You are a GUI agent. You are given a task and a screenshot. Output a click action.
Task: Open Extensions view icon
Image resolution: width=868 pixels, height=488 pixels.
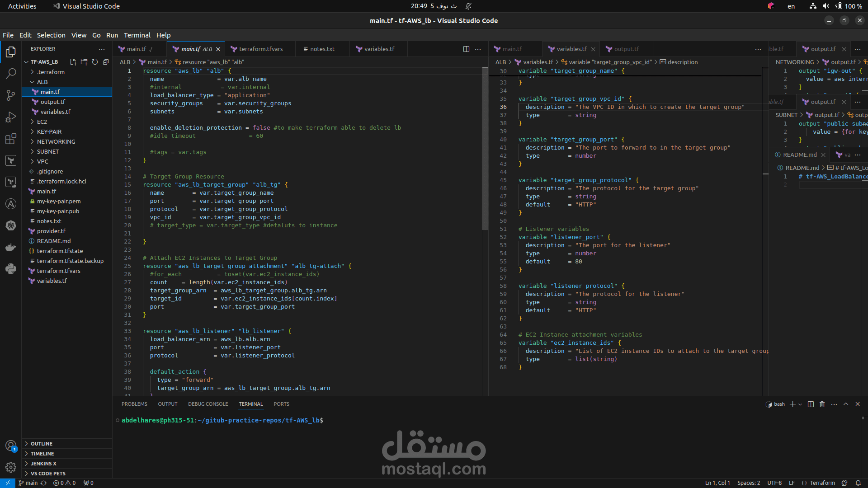[11, 139]
